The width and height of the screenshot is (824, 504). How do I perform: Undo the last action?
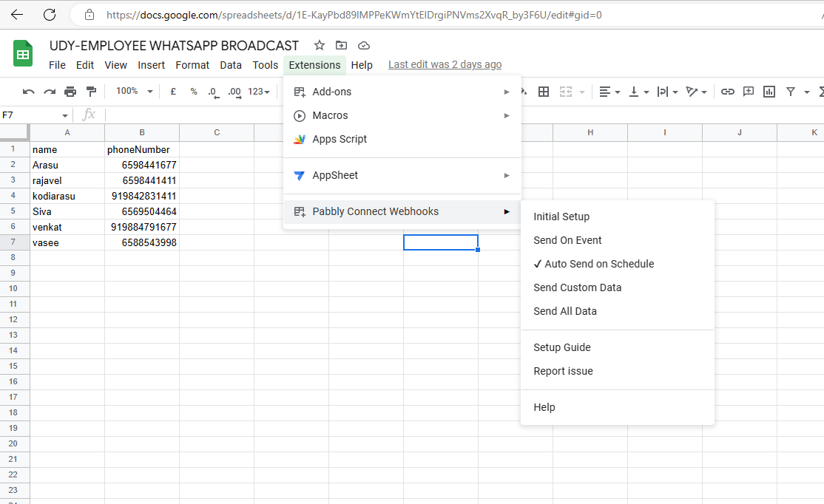click(28, 92)
